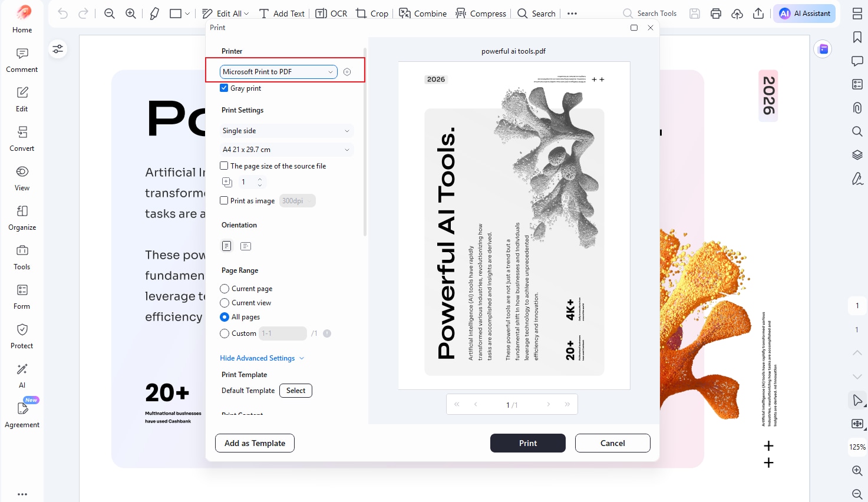Open printer properties gear icon
Screen dimensions: 868x502
pos(347,72)
